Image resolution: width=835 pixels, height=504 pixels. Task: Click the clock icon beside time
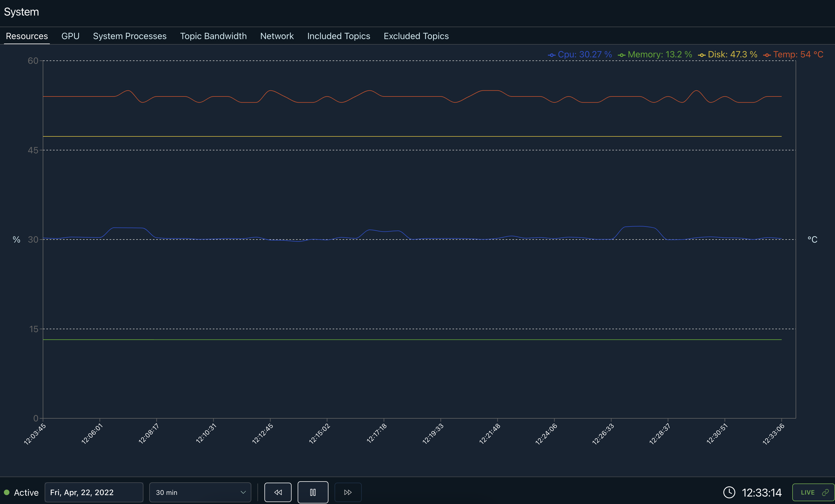729,492
